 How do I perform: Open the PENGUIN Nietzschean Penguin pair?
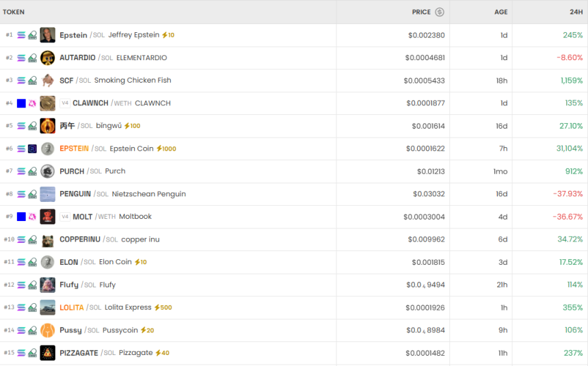(x=75, y=194)
